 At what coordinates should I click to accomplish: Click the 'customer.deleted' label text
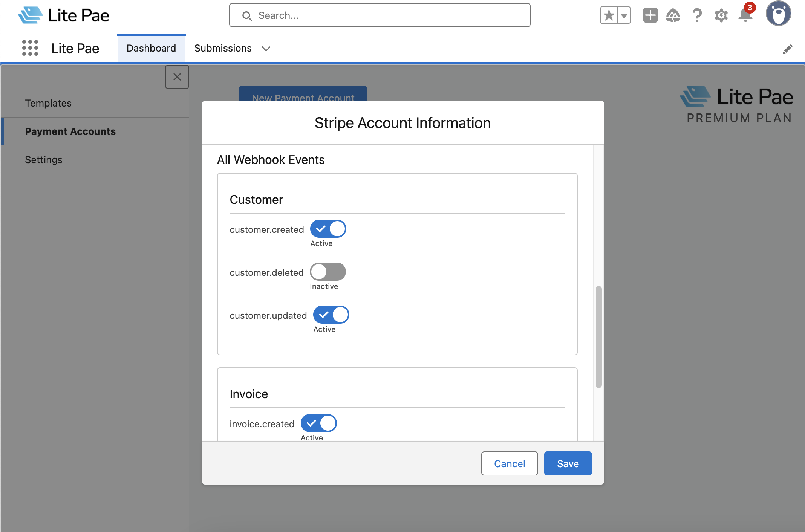coord(267,272)
